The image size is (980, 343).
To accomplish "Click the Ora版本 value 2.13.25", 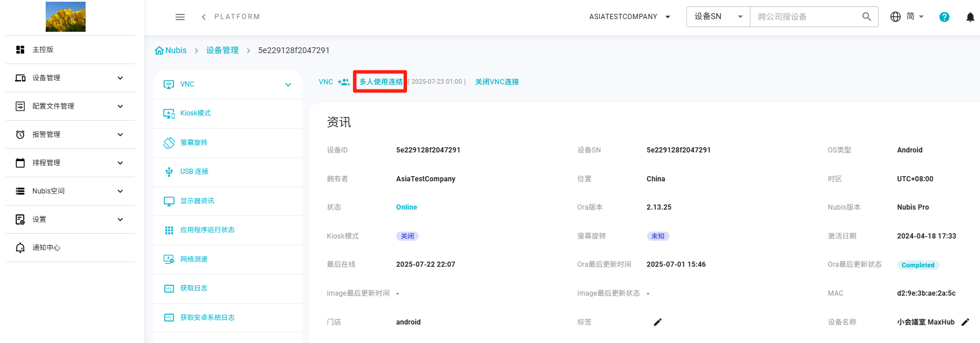I will (659, 207).
